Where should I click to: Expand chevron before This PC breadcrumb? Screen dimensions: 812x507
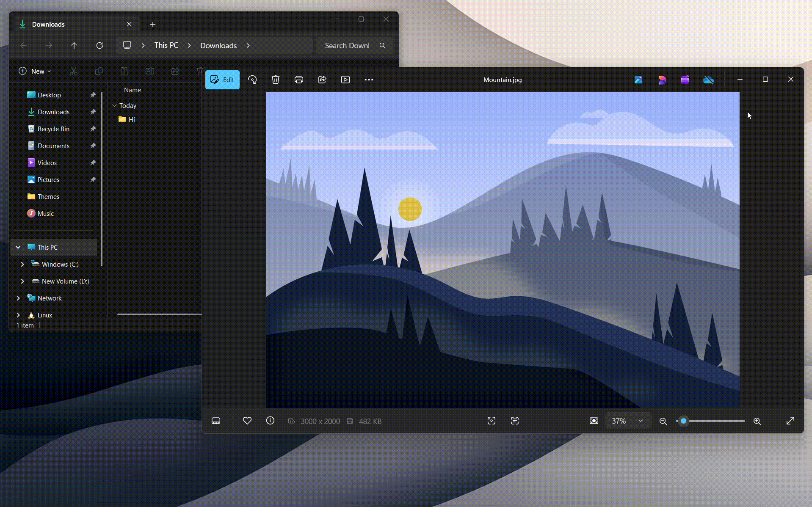click(143, 45)
